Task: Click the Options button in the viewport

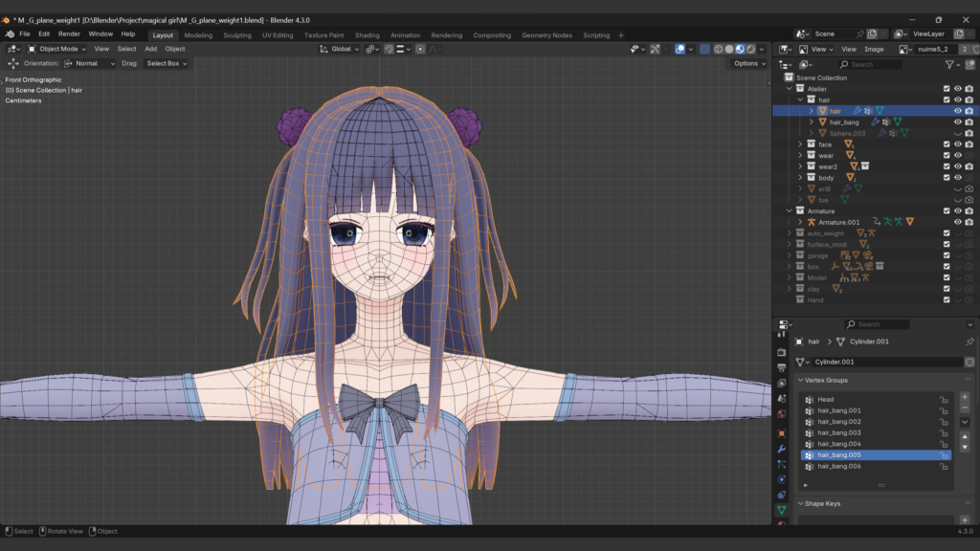Action: 748,63
